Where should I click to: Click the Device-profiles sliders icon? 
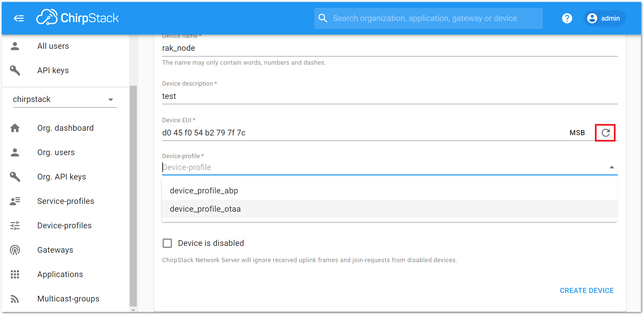15,226
